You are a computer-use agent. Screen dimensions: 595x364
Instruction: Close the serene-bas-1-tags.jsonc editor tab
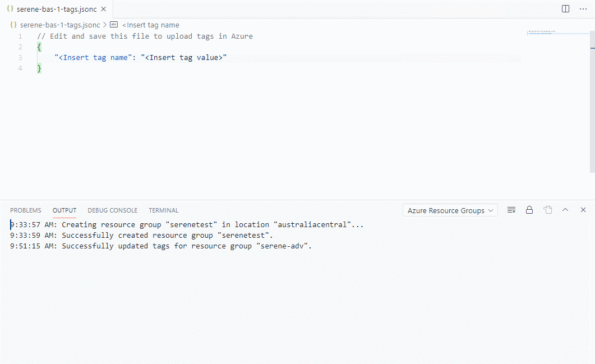pos(103,9)
